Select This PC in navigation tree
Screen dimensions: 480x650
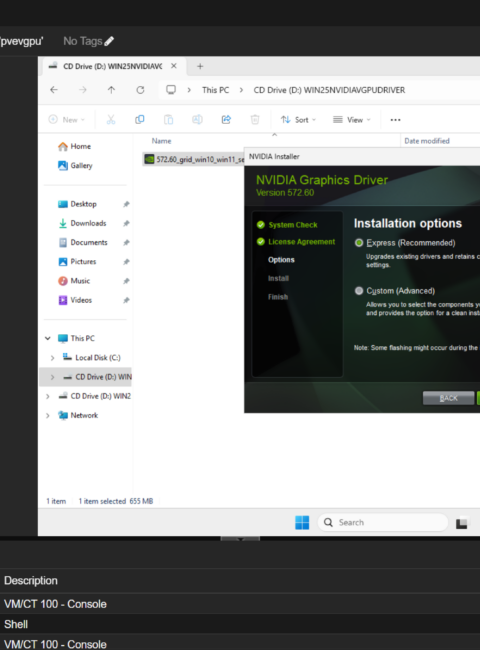pyautogui.click(x=76, y=338)
